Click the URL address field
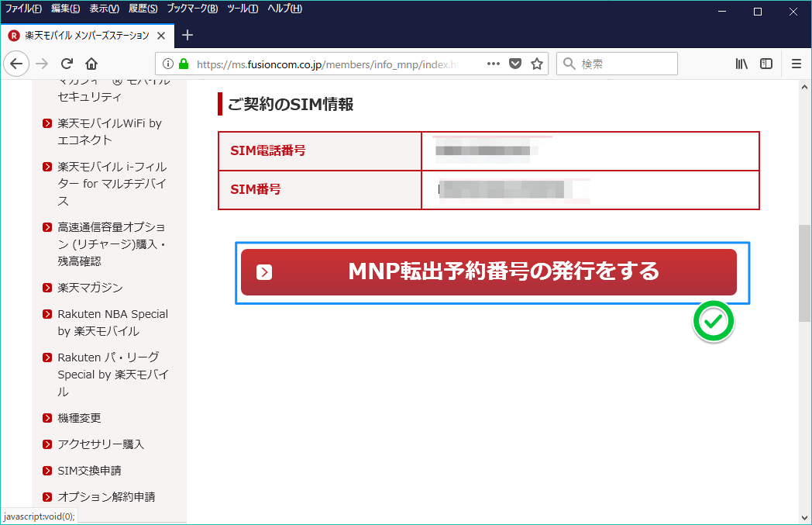The width and height of the screenshot is (812, 525). coord(327,64)
